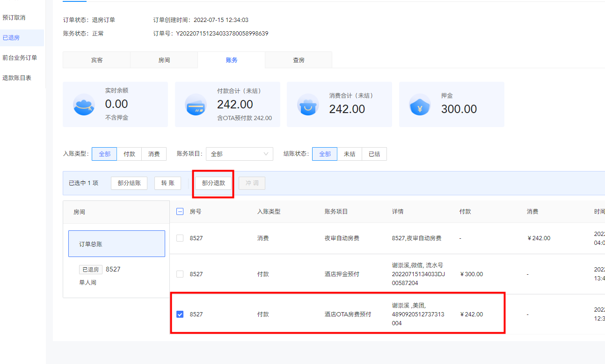Click the 已退房 status tag
This screenshot has height=364, width=605.
pos(90,270)
